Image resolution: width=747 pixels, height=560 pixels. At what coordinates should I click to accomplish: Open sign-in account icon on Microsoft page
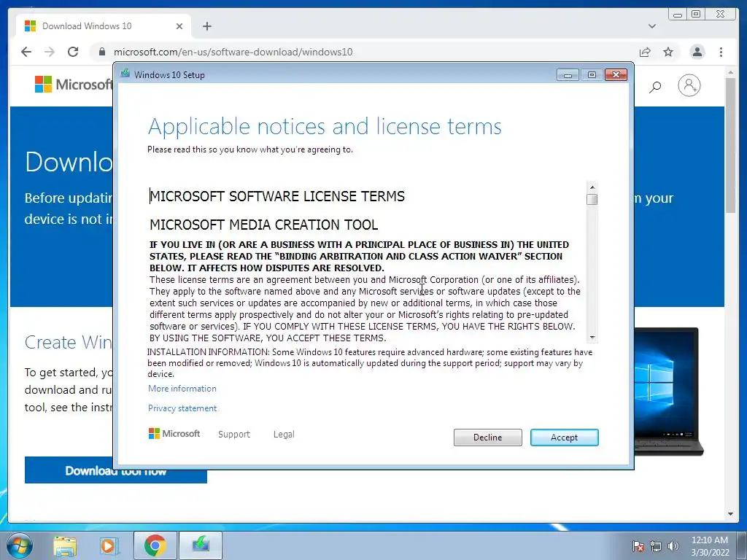point(689,85)
